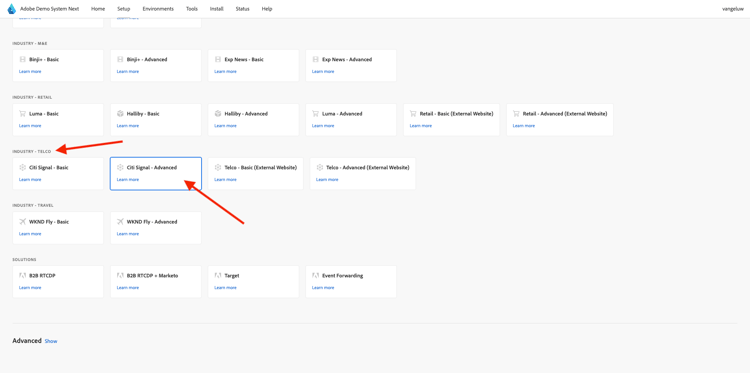The image size is (750, 373).
Task: Open Learn more under B2B RTCDP + Marketo
Action: (x=128, y=288)
